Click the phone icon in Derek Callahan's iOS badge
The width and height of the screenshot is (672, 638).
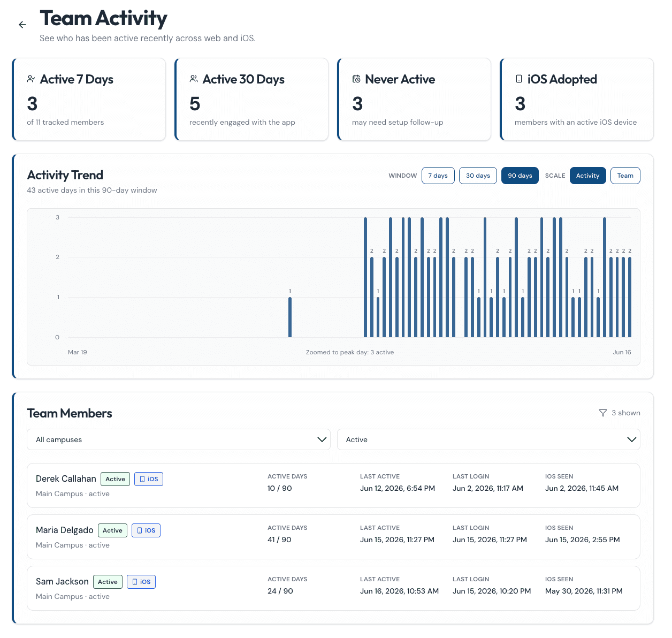tap(142, 479)
